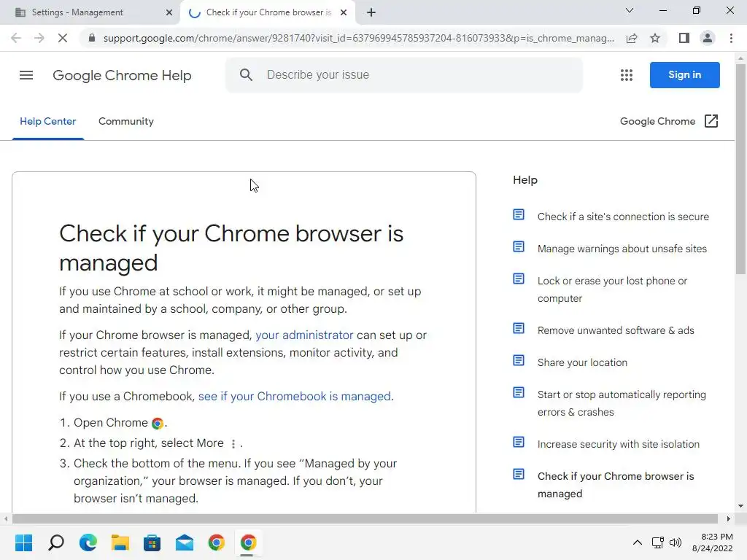The height and width of the screenshot is (560, 747).
Task: Open Google Chrome external link icon
Action: click(x=711, y=121)
